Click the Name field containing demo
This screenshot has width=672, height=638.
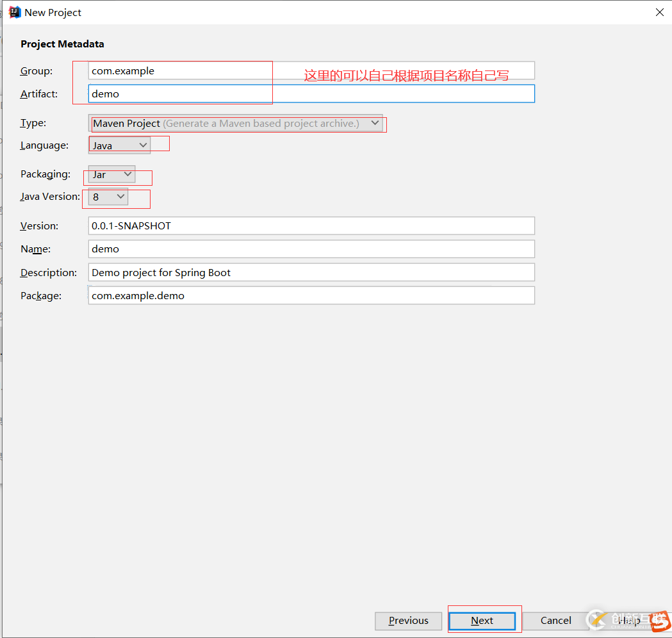[x=311, y=249]
